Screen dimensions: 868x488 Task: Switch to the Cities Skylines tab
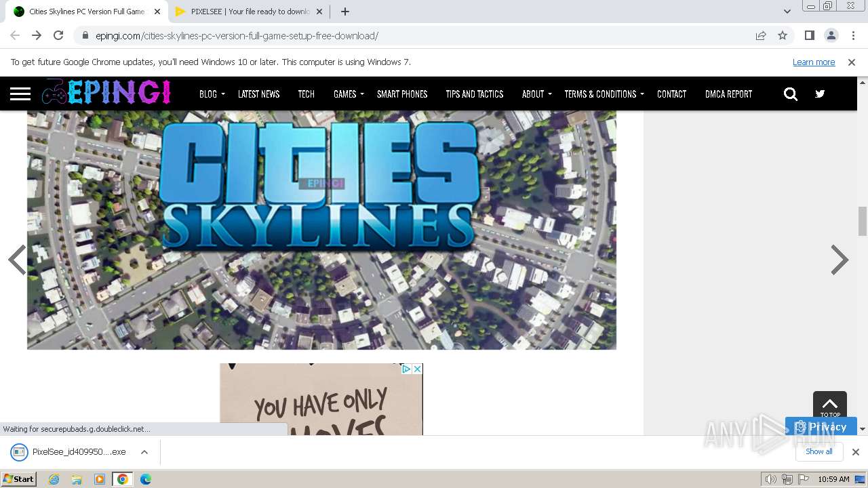[x=87, y=12]
